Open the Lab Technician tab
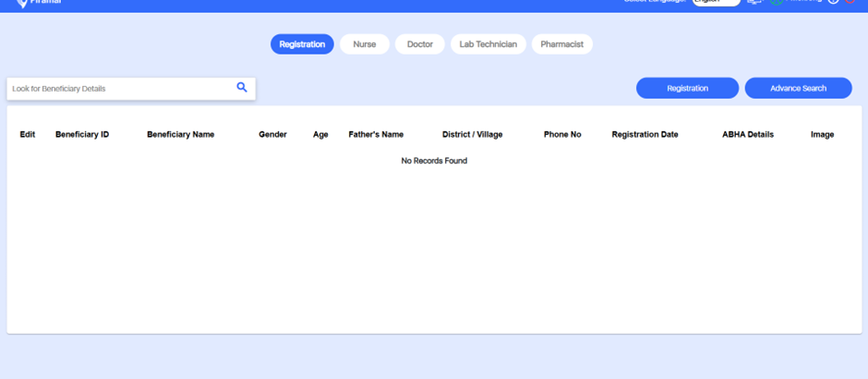This screenshot has height=379, width=868. pyautogui.click(x=488, y=44)
